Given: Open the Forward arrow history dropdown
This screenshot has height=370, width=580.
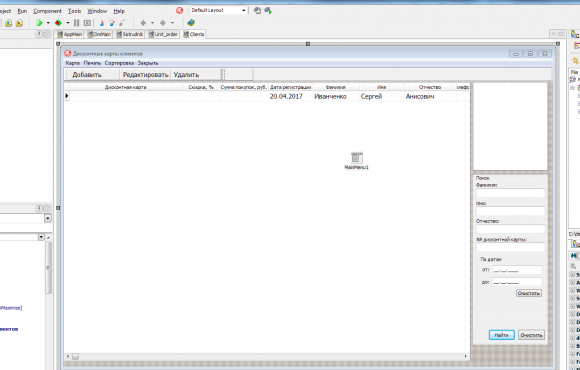Looking at the screenshot, I should tap(172, 23).
